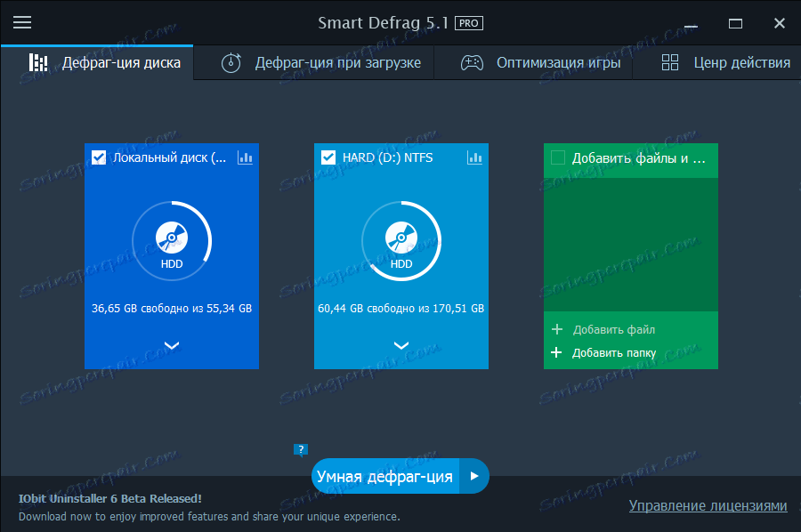The width and height of the screenshot is (801, 532).
Task: Click the HDD progress ring on HARD (D:)
Action: pyautogui.click(x=401, y=240)
